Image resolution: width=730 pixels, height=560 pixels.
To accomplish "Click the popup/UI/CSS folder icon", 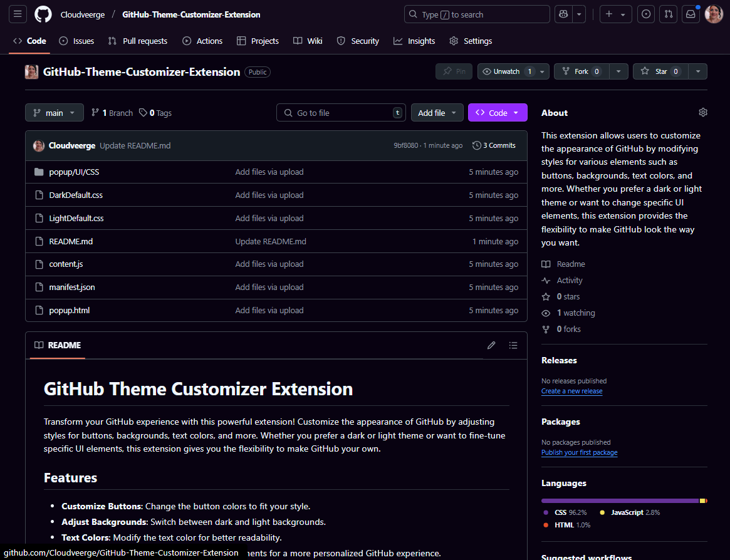I will 39,172.
